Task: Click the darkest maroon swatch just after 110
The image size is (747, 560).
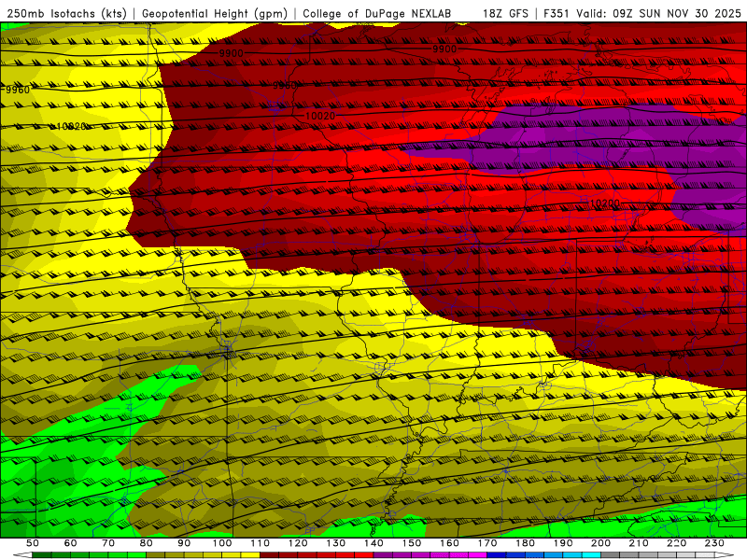Action: click(269, 554)
